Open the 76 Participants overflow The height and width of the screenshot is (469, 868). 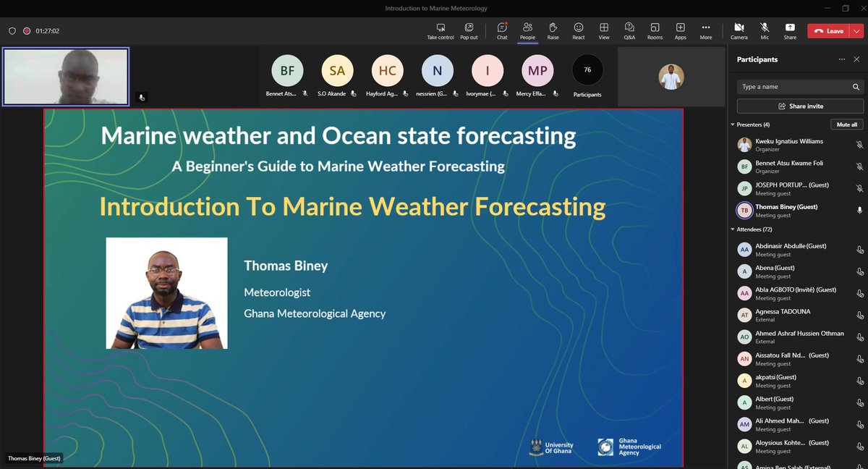click(x=587, y=71)
